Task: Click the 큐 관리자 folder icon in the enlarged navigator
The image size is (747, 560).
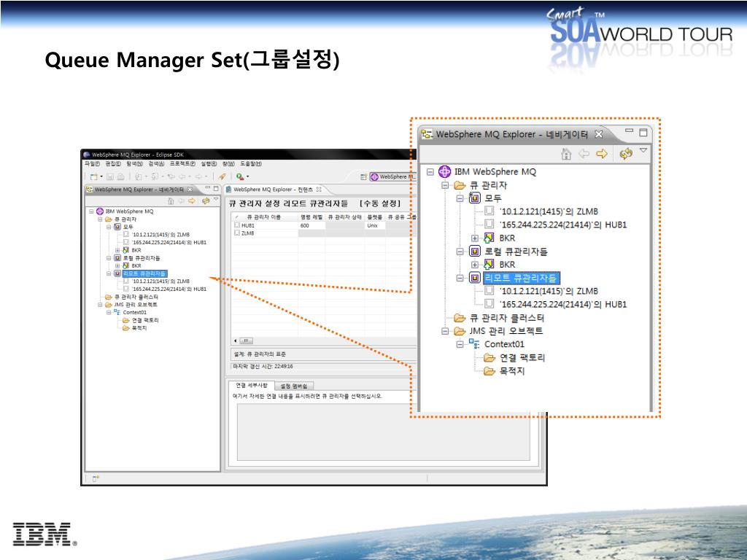Action: (460, 185)
